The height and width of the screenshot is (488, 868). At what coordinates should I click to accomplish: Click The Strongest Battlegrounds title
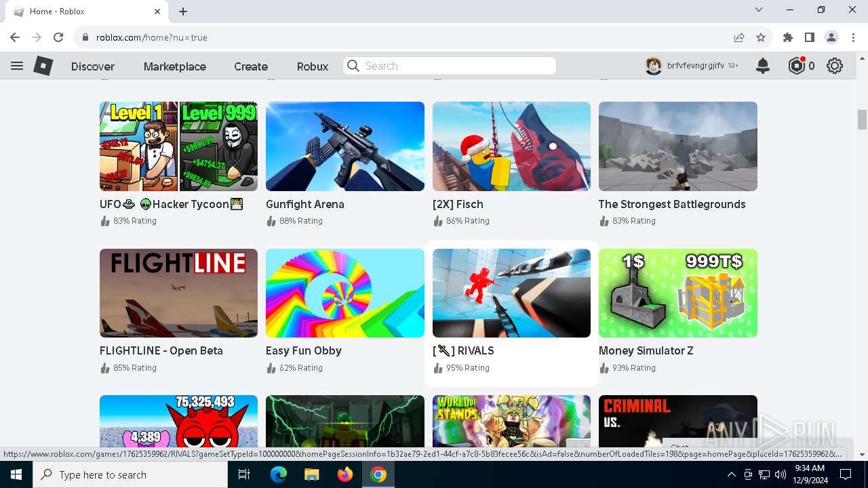[x=672, y=204]
